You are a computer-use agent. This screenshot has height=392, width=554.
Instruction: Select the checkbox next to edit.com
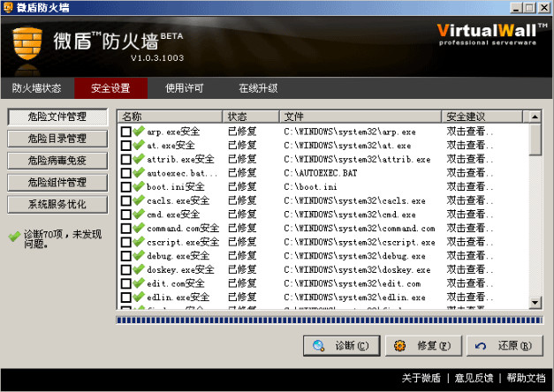point(126,284)
